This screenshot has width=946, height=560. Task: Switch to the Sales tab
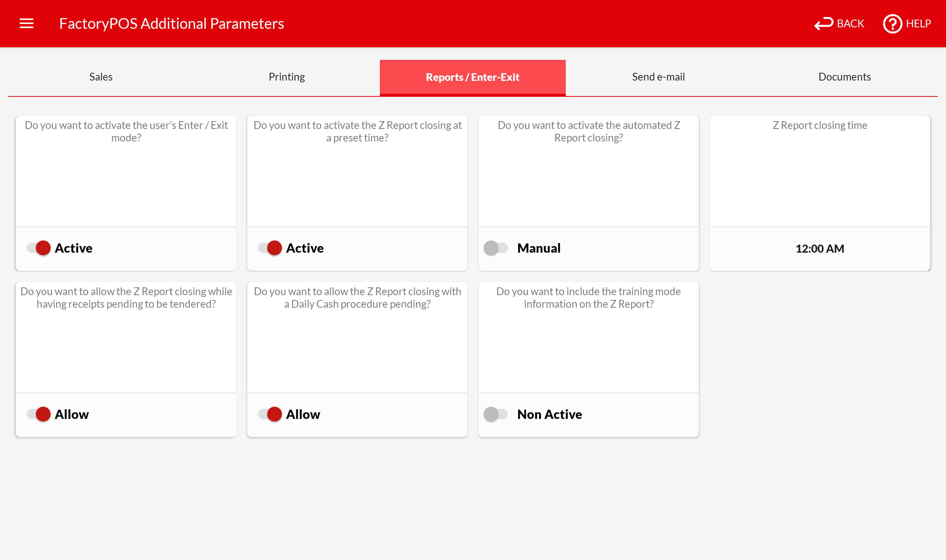[101, 77]
